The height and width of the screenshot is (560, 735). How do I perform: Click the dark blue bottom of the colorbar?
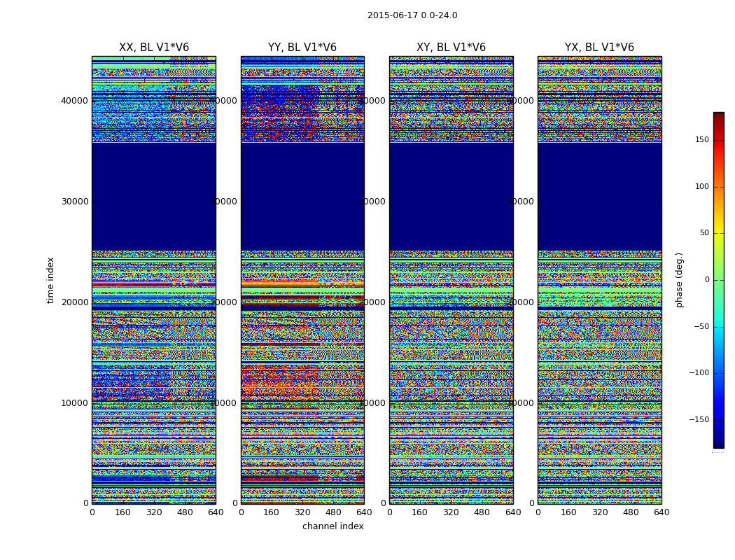718,444
